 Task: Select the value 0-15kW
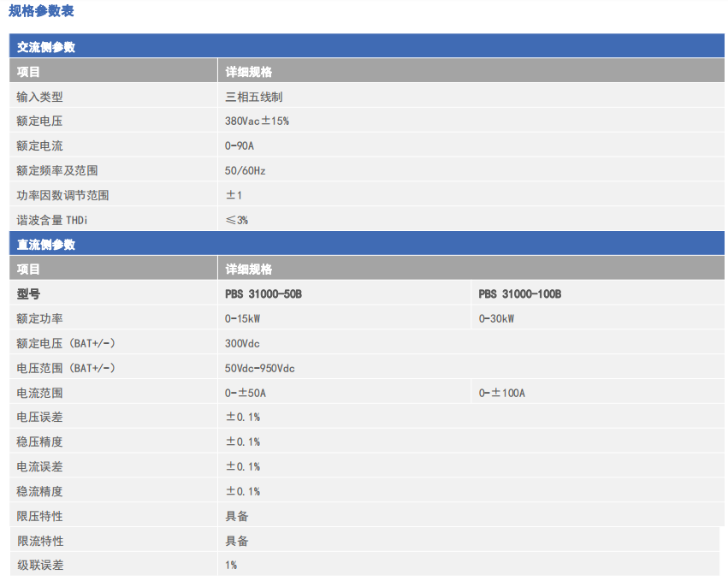tap(242, 318)
